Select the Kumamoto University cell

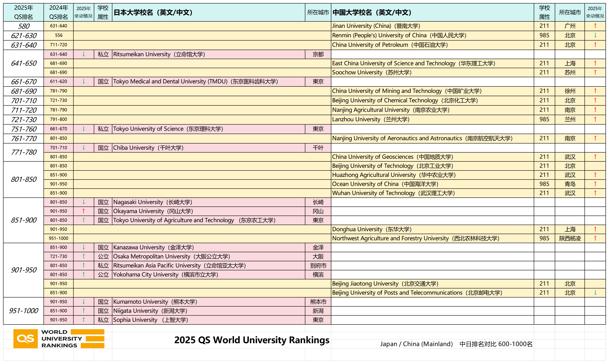208,302
